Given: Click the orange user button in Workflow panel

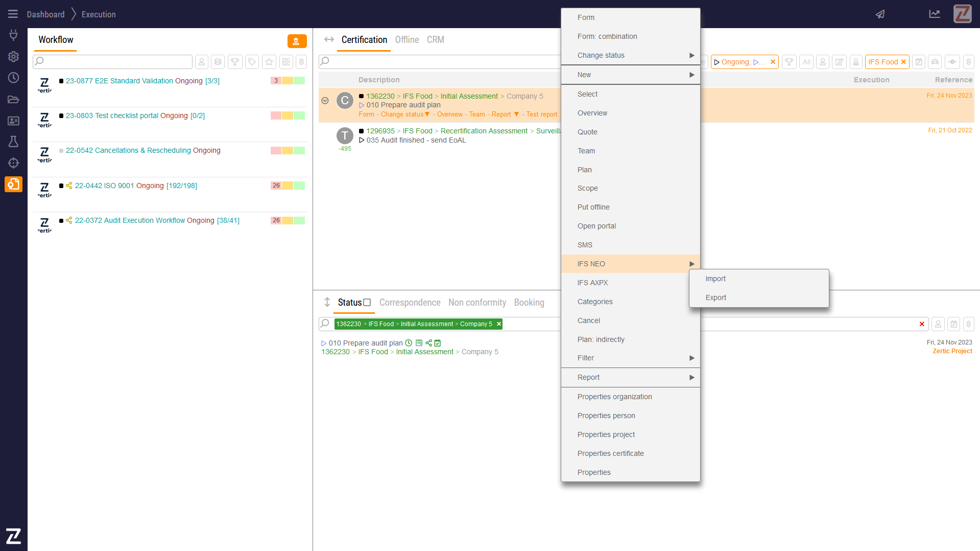Looking at the screenshot, I should [x=297, y=41].
